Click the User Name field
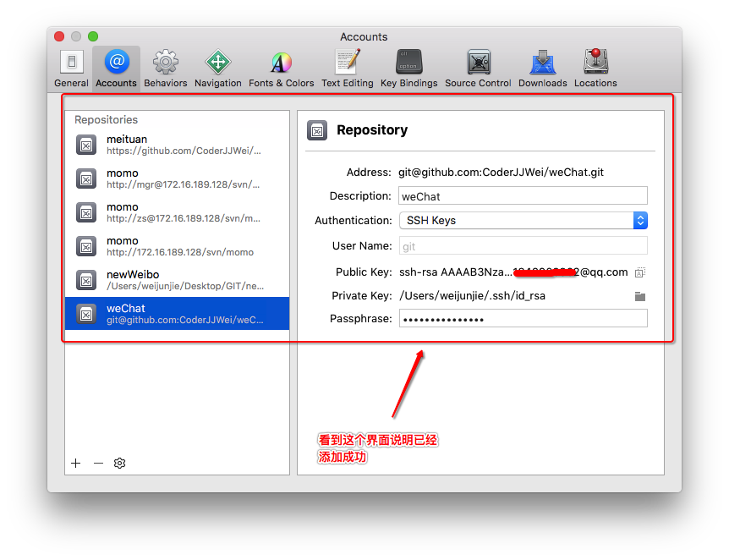Viewport: 729px width, 560px height. (x=523, y=245)
